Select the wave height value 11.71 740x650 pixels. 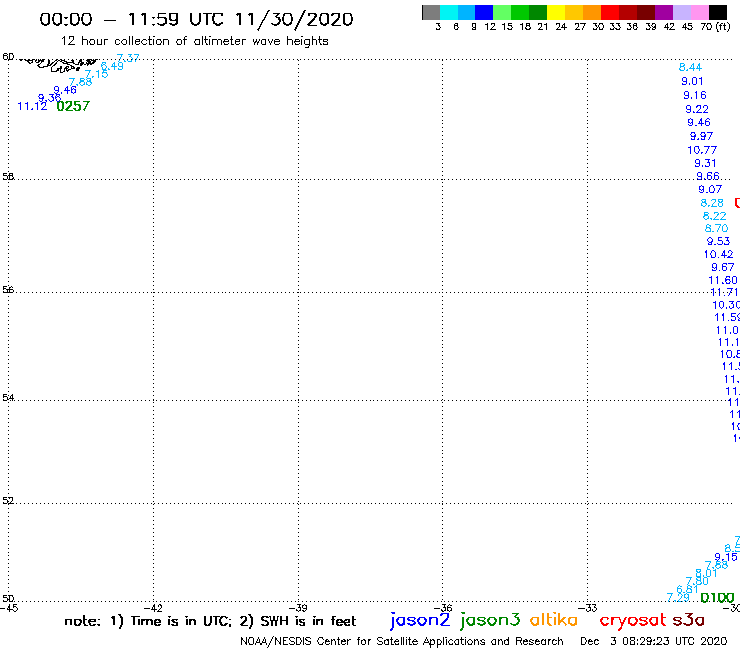(725, 293)
